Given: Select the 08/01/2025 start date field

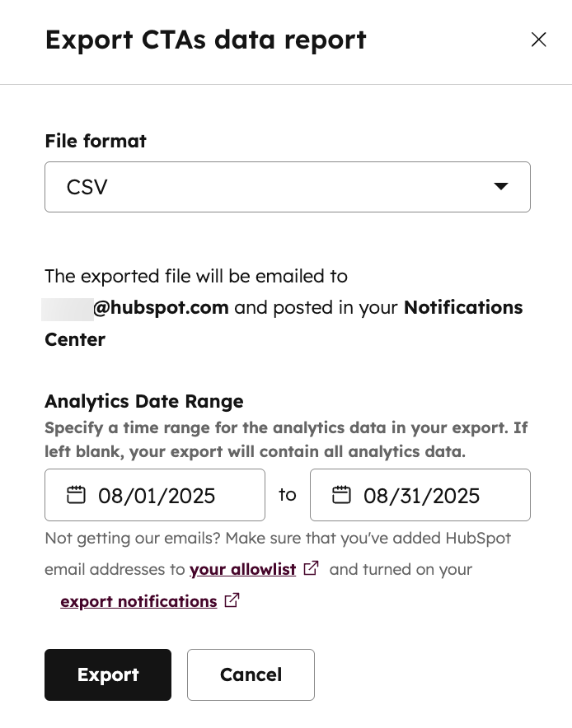Looking at the screenshot, I should click(x=157, y=496).
